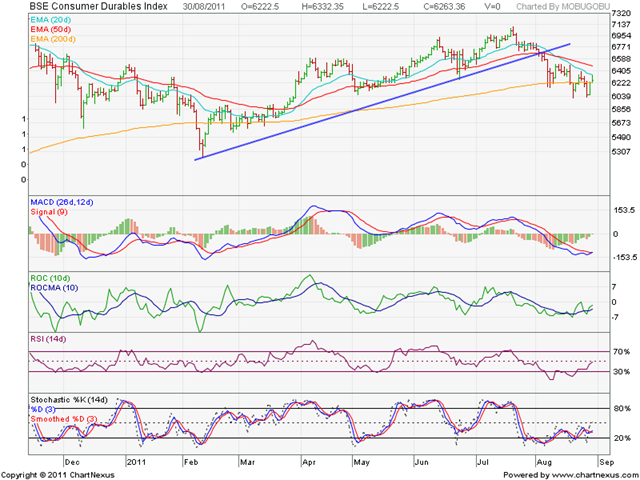The height and width of the screenshot is (480, 640).
Task: Click price axis label '6405'
Action: 620,71
